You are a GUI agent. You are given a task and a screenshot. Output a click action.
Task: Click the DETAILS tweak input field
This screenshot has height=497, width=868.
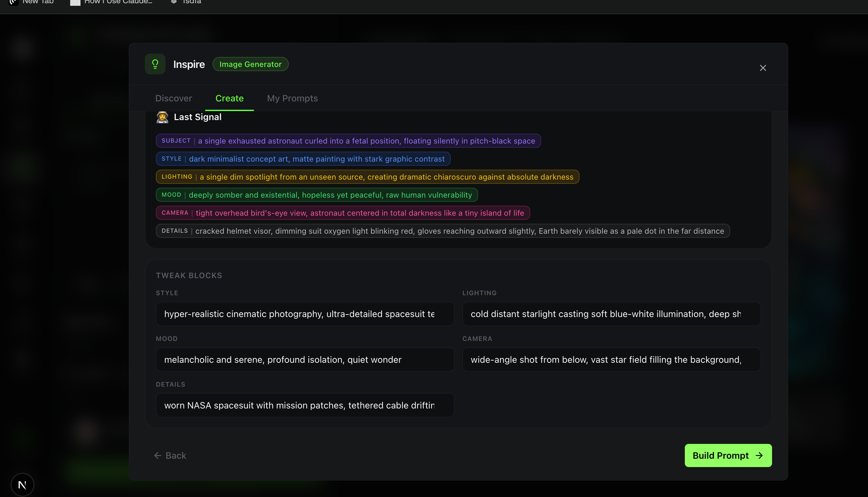click(x=305, y=405)
